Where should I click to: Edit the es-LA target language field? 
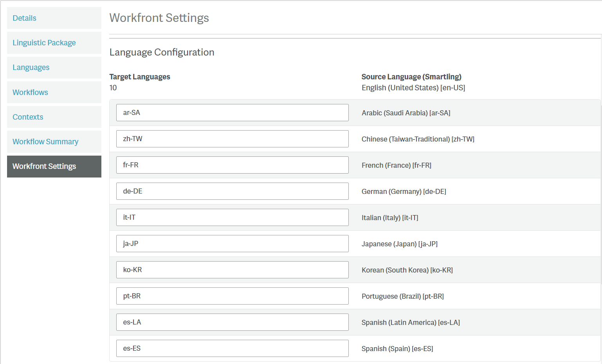[232, 322]
